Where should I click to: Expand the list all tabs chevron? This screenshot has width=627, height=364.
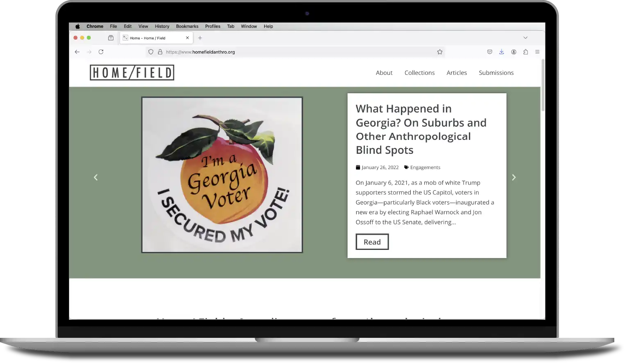point(525,38)
